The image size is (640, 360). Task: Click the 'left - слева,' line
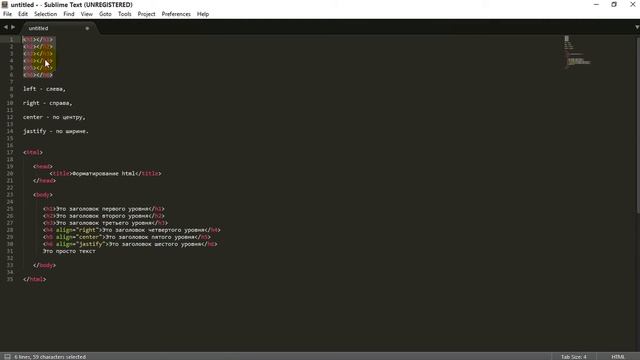click(x=44, y=89)
